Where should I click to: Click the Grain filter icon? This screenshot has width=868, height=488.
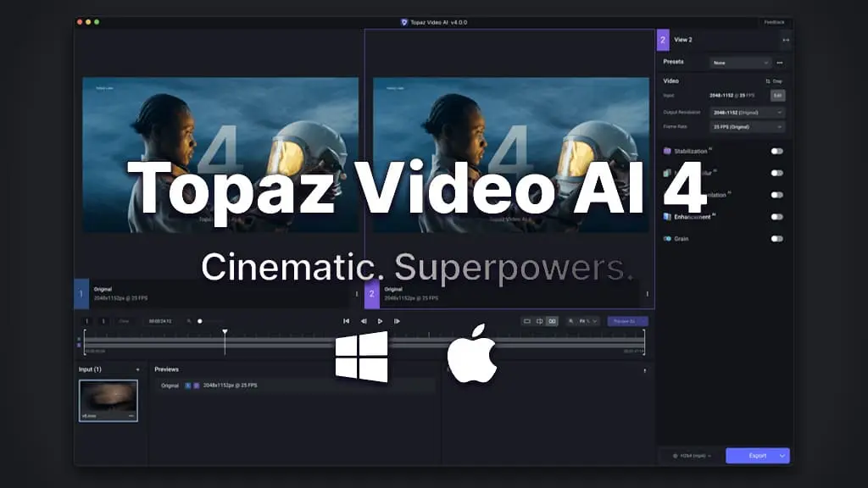click(x=666, y=238)
